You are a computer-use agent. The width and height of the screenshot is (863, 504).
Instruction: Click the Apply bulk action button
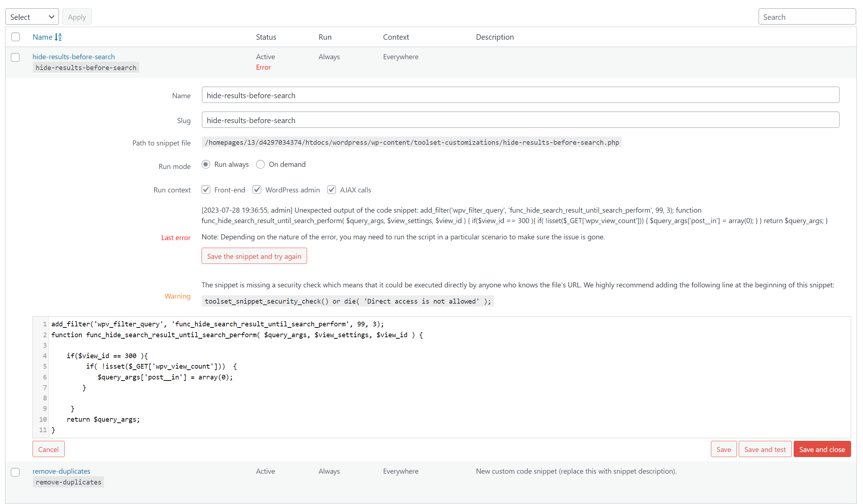[77, 17]
